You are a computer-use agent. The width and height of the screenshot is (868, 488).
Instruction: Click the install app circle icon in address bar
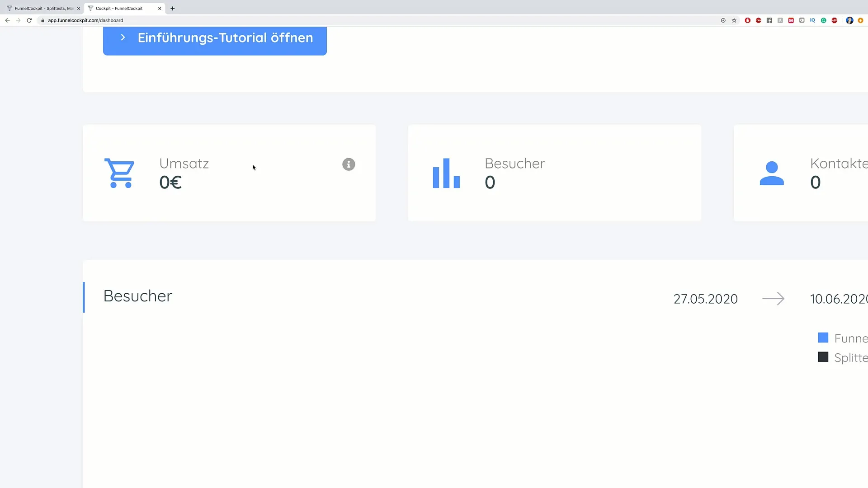click(723, 20)
